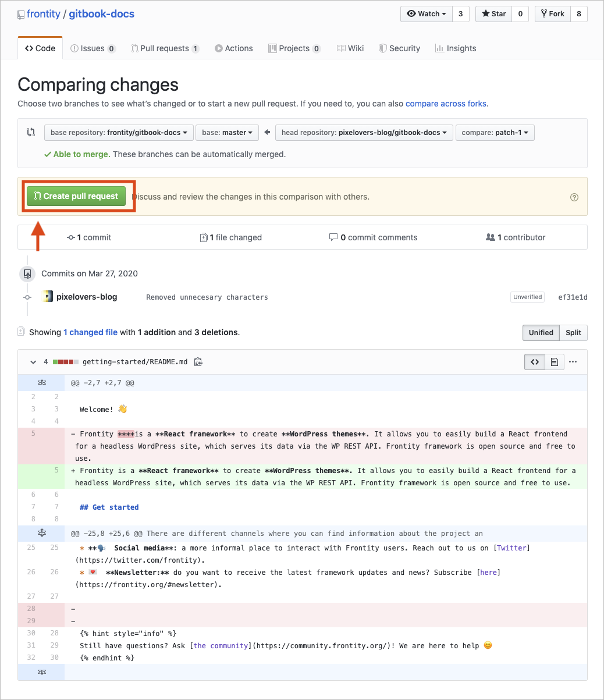604x700 pixels.
Task: Click the Create pull request button
Action: (x=77, y=196)
